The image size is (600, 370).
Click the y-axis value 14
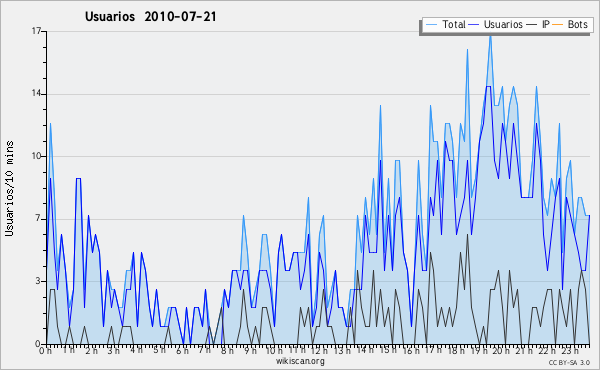36,94
